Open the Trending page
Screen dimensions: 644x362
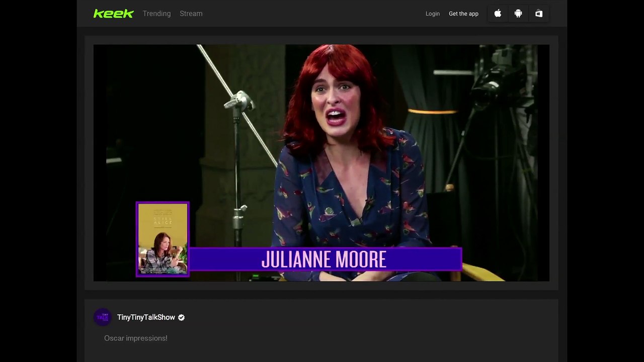tap(156, 14)
